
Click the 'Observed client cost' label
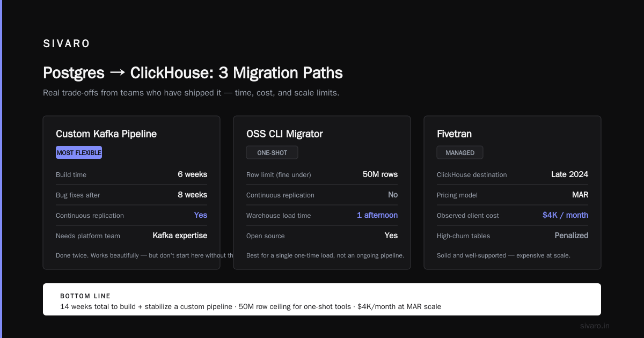(x=468, y=216)
